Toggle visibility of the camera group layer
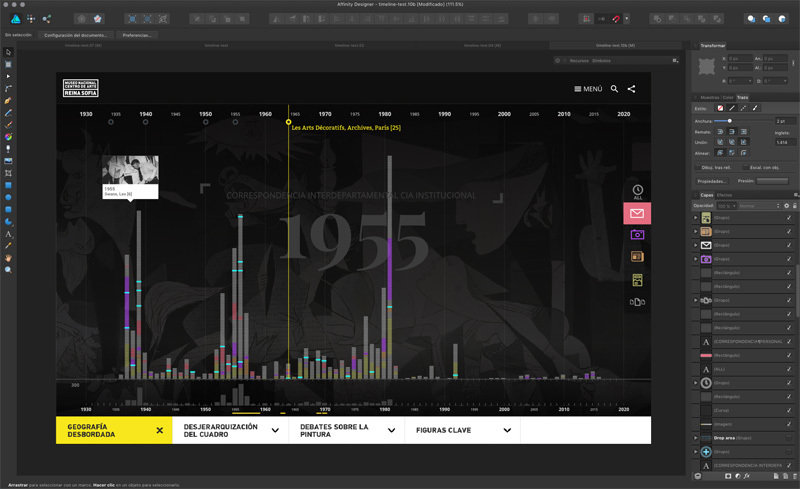The height and width of the screenshot is (489, 800). point(789,259)
